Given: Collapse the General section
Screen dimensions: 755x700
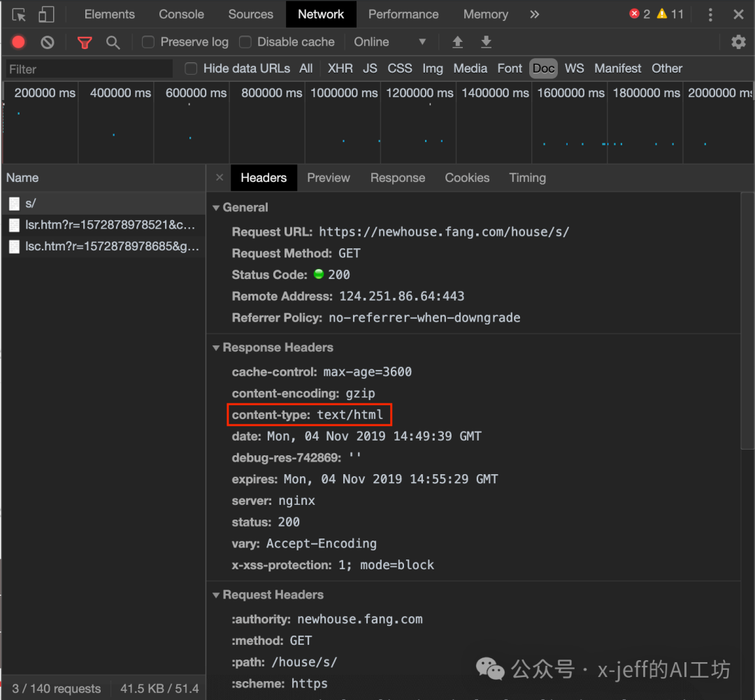Looking at the screenshot, I should pos(216,208).
